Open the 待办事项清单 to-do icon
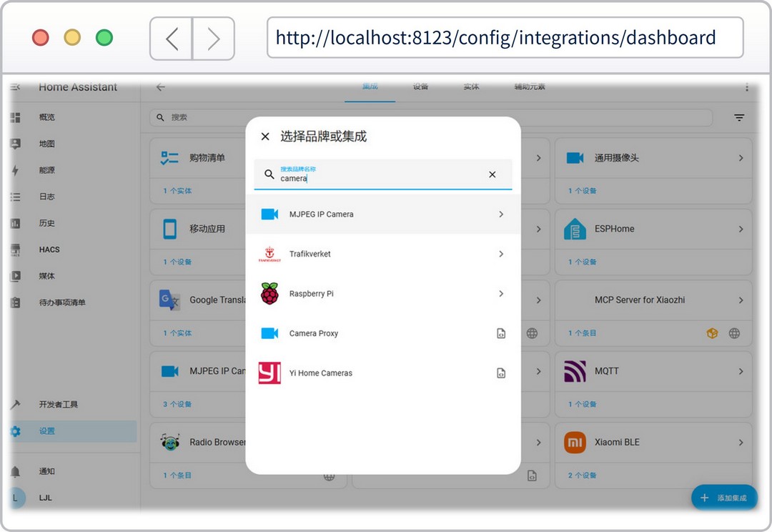This screenshot has width=772, height=532. tap(15, 302)
